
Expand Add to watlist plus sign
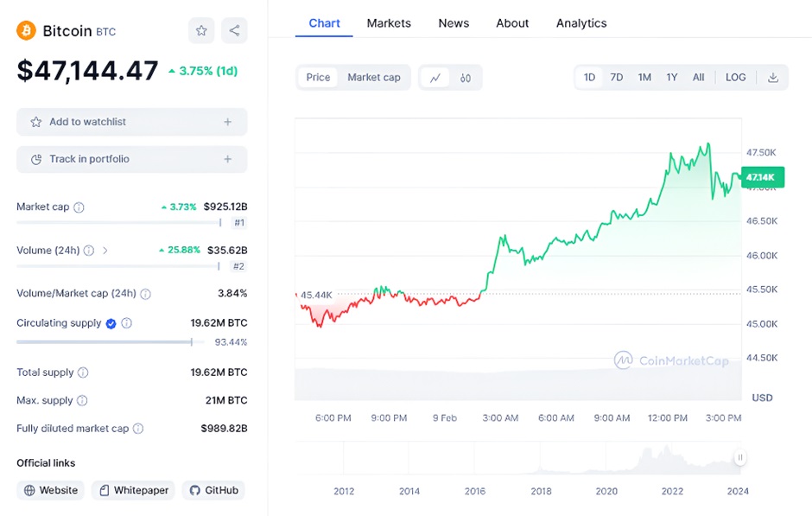(228, 122)
